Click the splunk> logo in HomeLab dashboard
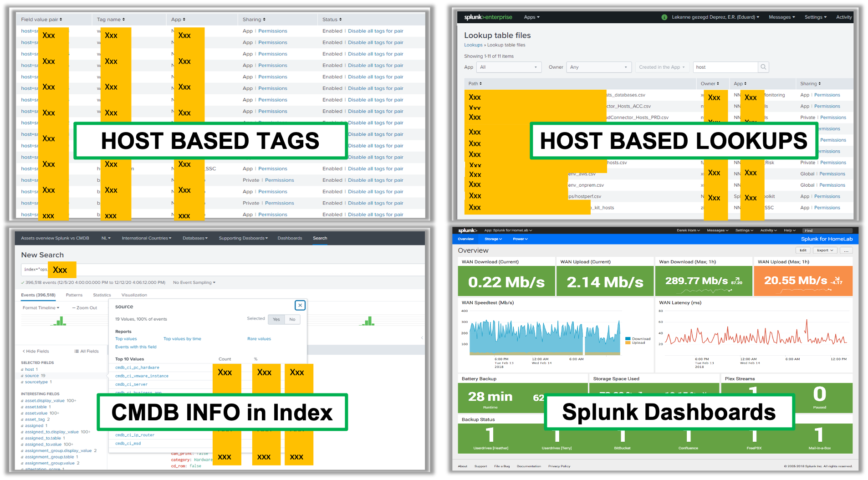868x480 pixels. [467, 230]
